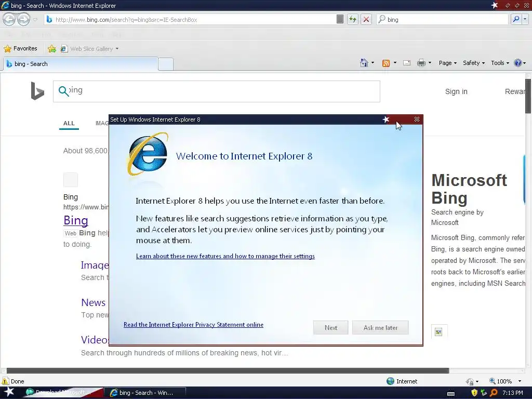
Task: Click the Print icon
Action: point(421,63)
